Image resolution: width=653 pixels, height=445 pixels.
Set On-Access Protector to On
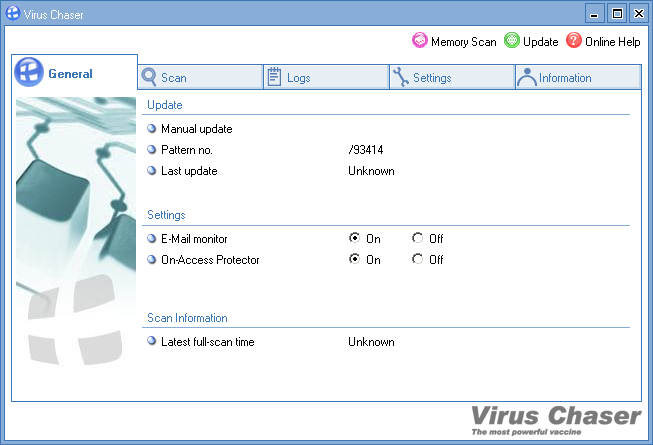pyautogui.click(x=354, y=259)
